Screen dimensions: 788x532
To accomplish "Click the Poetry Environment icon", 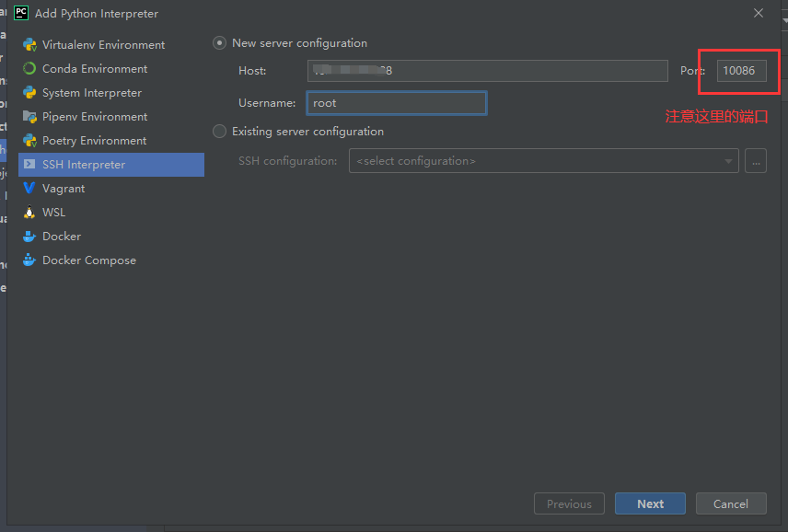I will (x=29, y=141).
